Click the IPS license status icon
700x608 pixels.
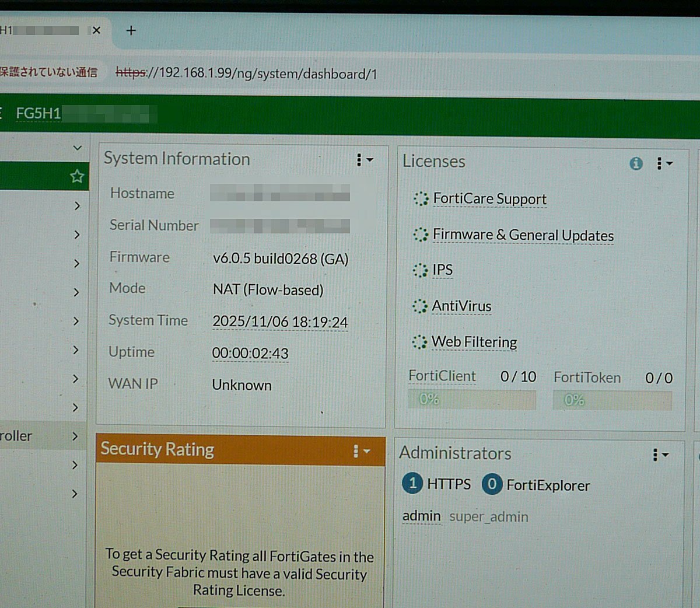point(420,270)
